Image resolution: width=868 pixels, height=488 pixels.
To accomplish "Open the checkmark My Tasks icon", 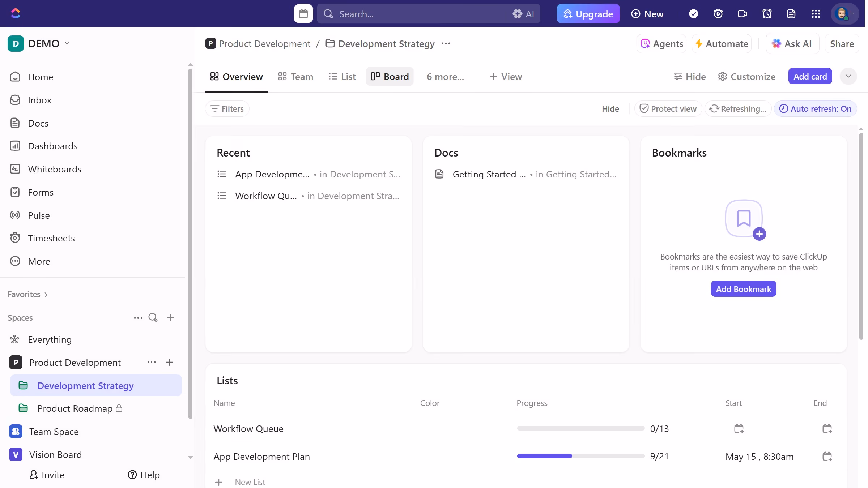I will coord(693,14).
